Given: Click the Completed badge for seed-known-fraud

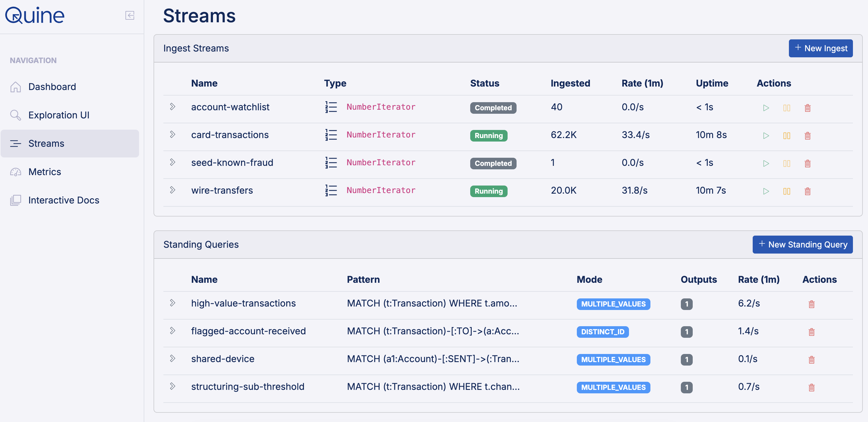Looking at the screenshot, I should click(x=493, y=164).
